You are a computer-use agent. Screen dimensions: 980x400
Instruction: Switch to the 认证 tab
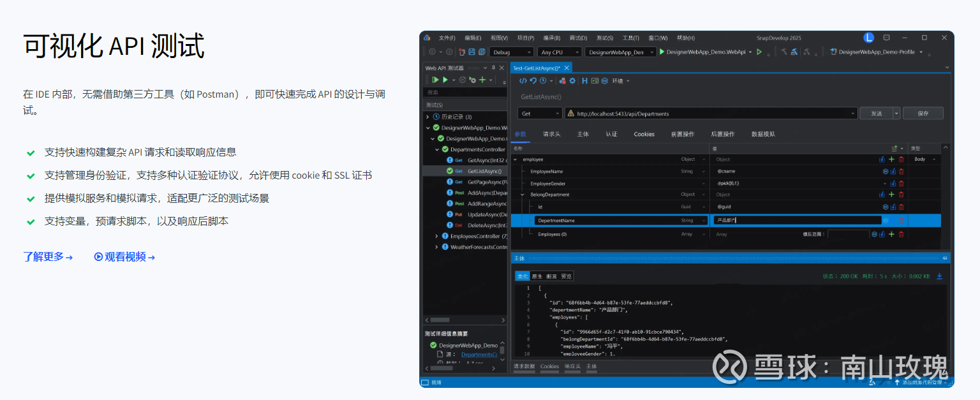pyautogui.click(x=611, y=134)
